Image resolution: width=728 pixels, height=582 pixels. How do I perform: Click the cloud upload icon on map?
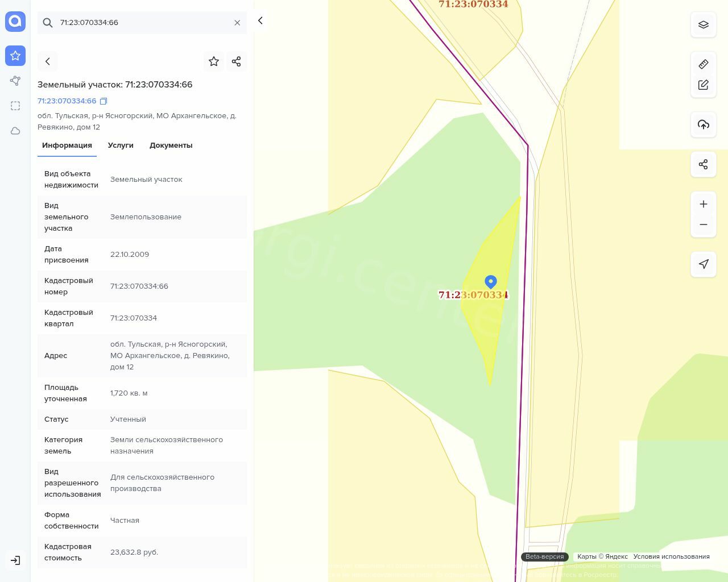coord(704,124)
